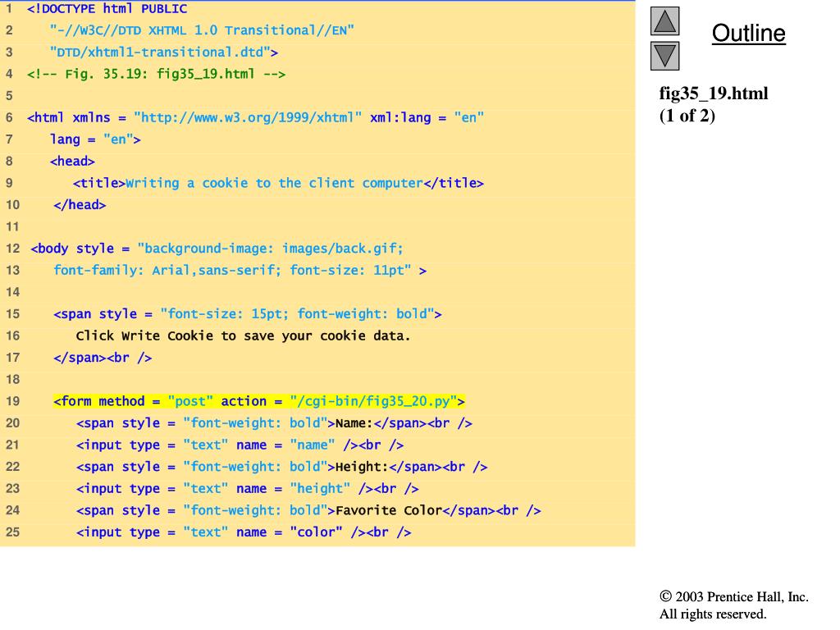Image resolution: width=840 pixels, height=630 pixels.
Task: Click the input line with name = "height"
Action: tap(248, 489)
